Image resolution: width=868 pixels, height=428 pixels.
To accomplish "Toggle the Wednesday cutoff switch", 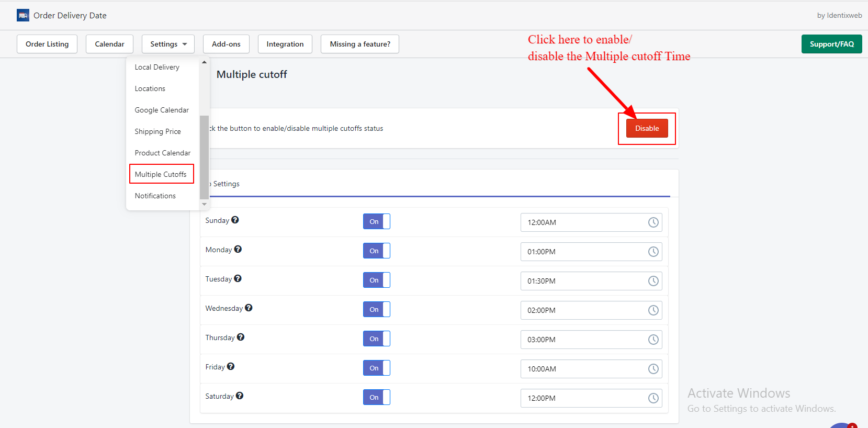I will 377,309.
